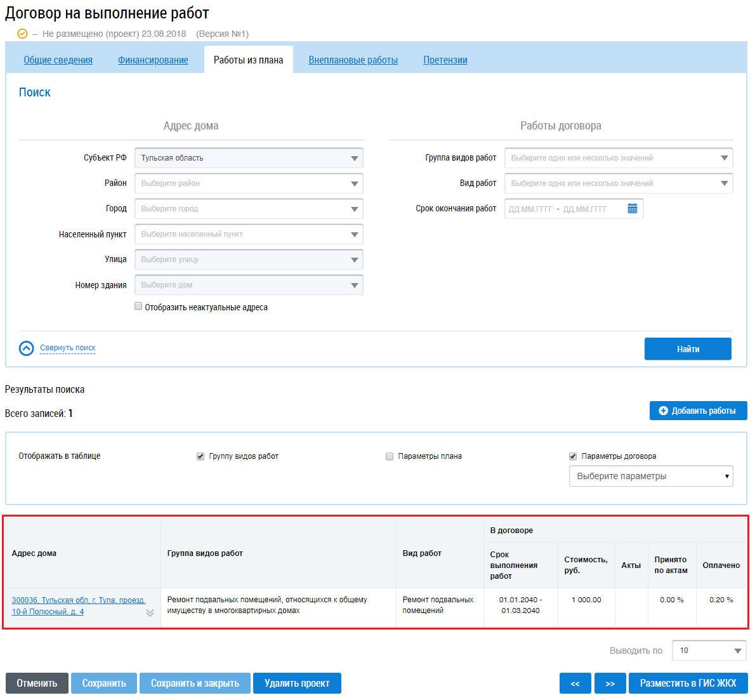The image size is (755, 700).
Task: Open the Выберите параметры dropdown
Action: 650,476
